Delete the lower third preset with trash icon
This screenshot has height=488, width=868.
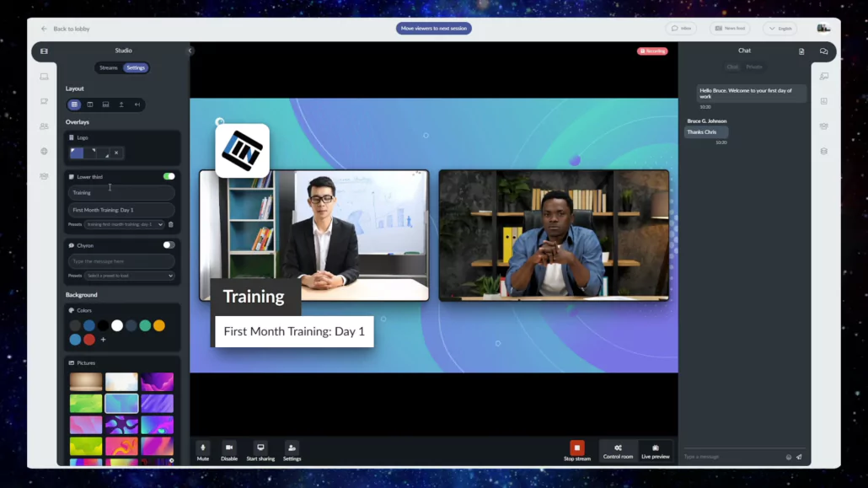(171, 224)
